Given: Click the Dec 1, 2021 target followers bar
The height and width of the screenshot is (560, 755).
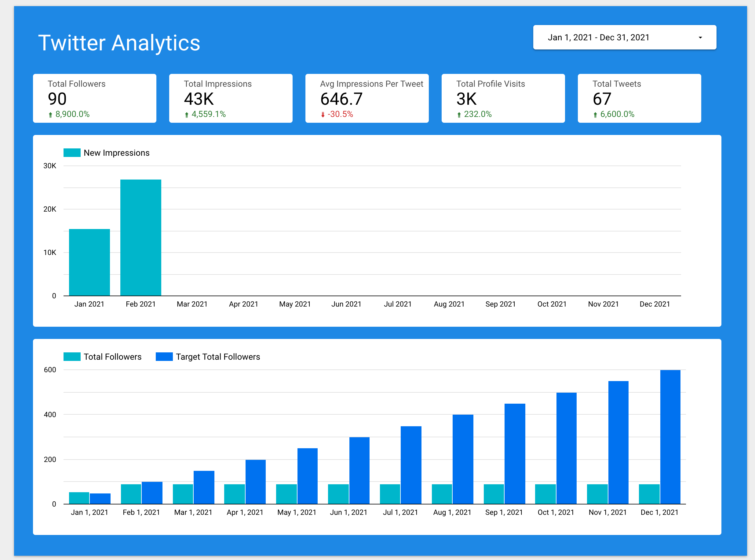Looking at the screenshot, I should coord(670,437).
